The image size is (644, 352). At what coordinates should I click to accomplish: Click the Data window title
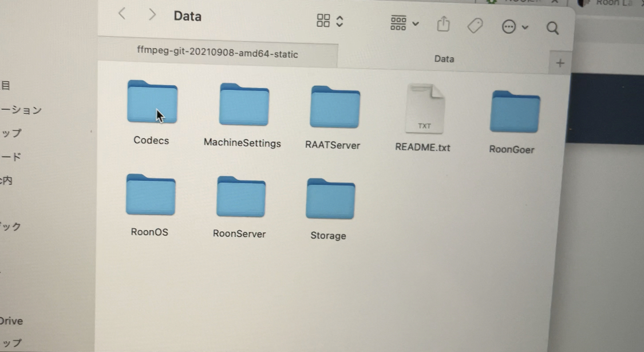187,16
